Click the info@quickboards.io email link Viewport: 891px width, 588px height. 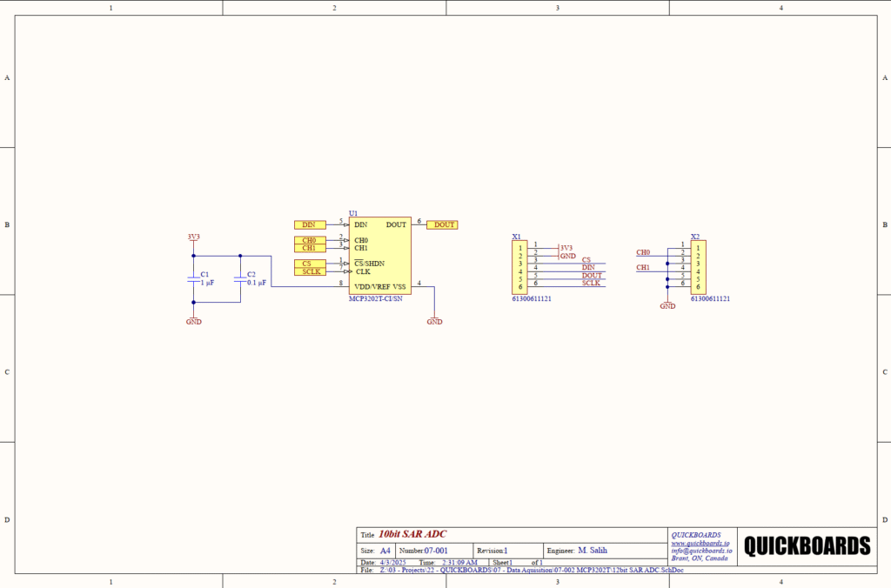click(701, 551)
